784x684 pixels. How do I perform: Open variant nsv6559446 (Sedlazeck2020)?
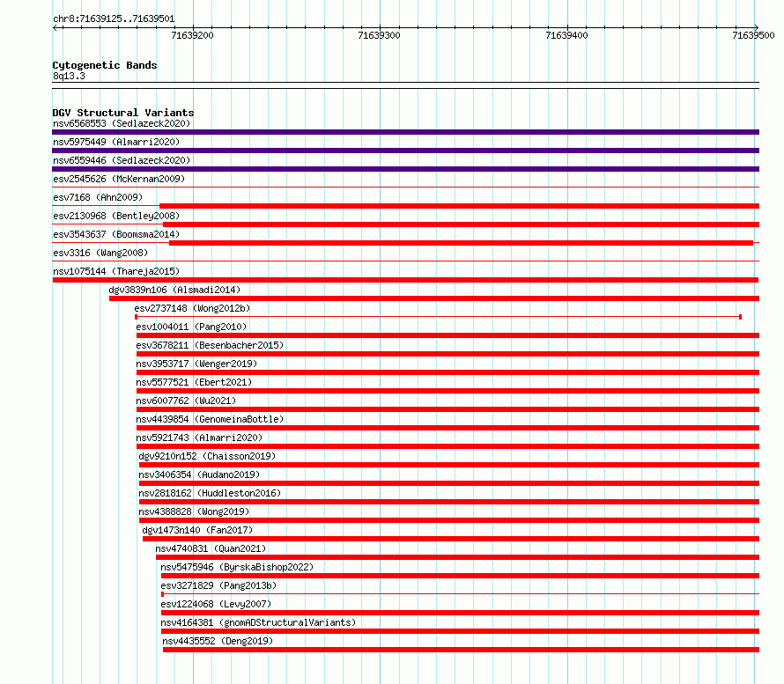122,160
